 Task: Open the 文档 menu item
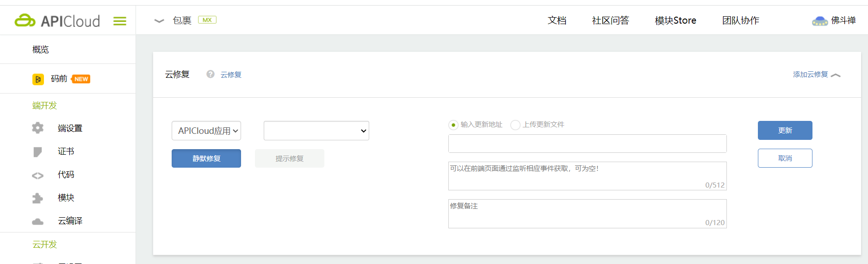tap(557, 20)
